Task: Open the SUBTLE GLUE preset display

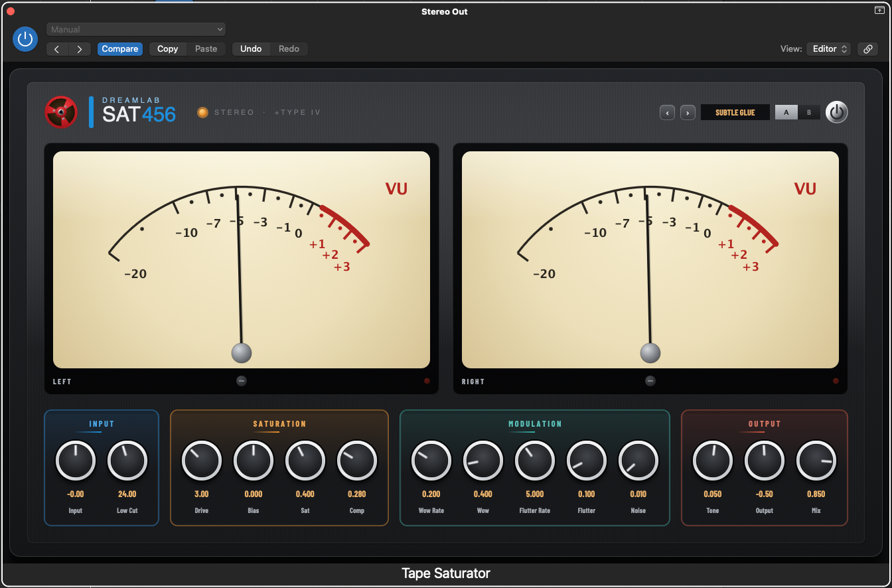Action: pyautogui.click(x=735, y=113)
